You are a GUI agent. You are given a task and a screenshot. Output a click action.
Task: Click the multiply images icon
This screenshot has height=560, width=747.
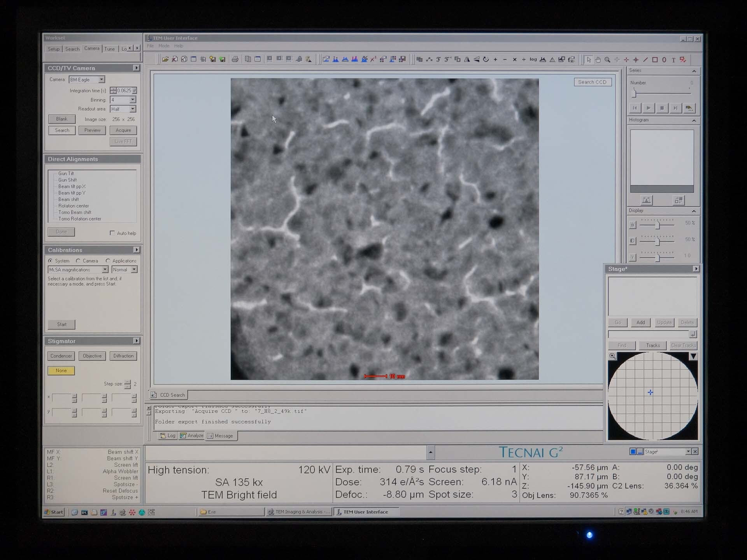point(514,59)
